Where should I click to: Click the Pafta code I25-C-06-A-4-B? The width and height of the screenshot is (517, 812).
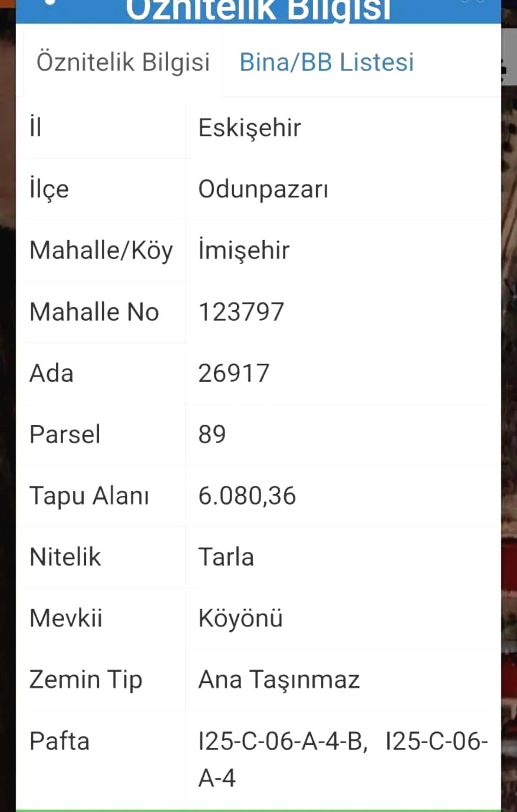tap(282, 741)
